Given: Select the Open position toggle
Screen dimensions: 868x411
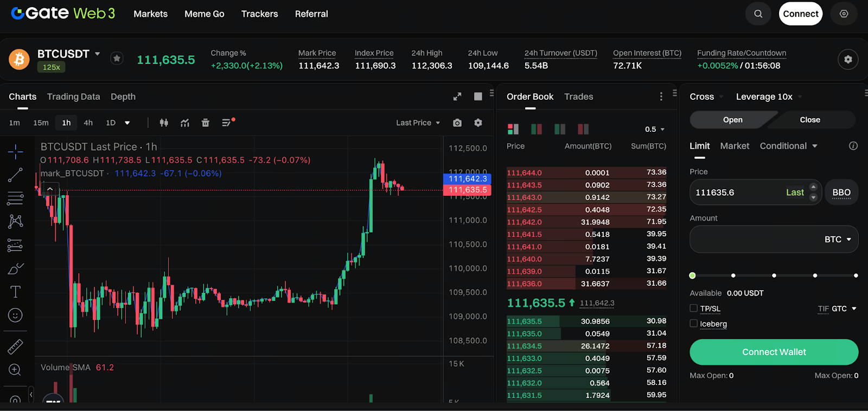Looking at the screenshot, I should click(x=732, y=120).
